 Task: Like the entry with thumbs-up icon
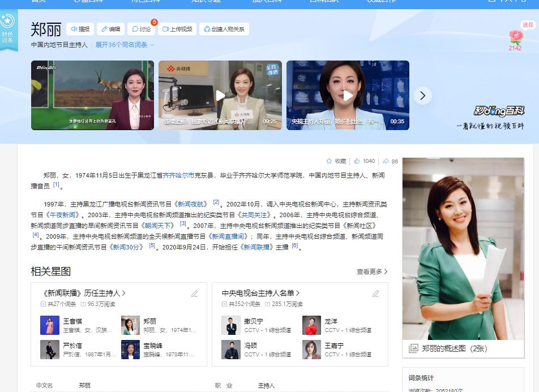(357, 161)
